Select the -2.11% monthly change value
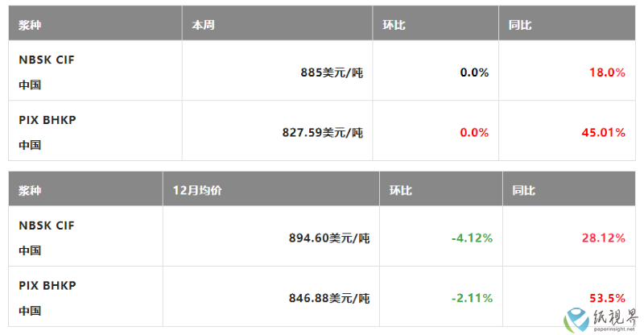644x335 pixels. [472, 298]
